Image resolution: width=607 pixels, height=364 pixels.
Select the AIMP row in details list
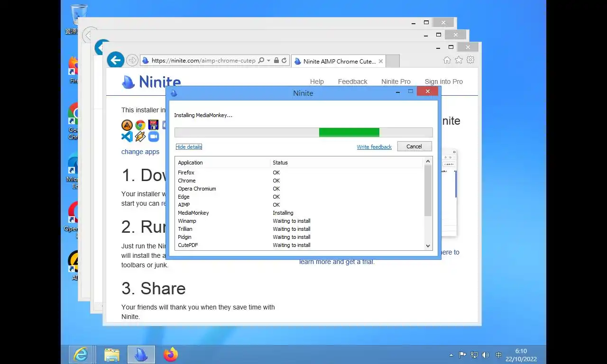click(x=300, y=205)
